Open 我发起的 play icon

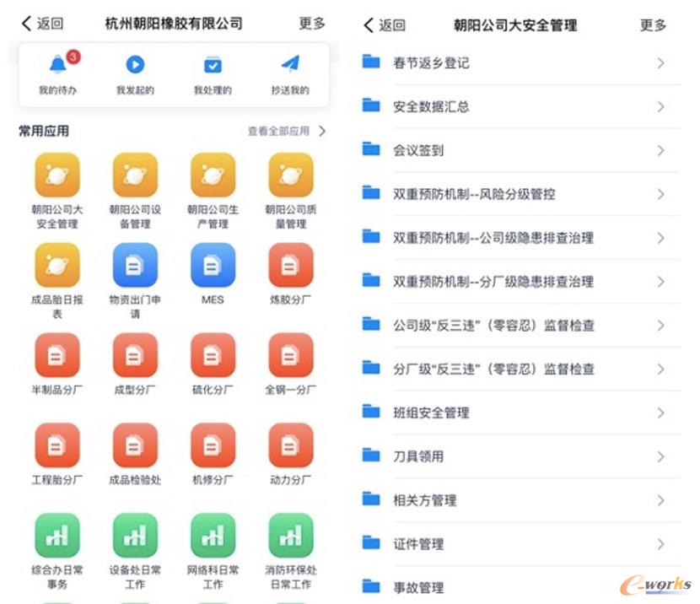(x=135, y=65)
